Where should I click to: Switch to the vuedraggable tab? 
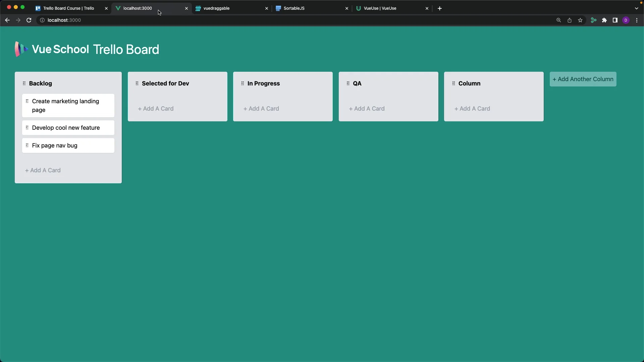pyautogui.click(x=216, y=8)
